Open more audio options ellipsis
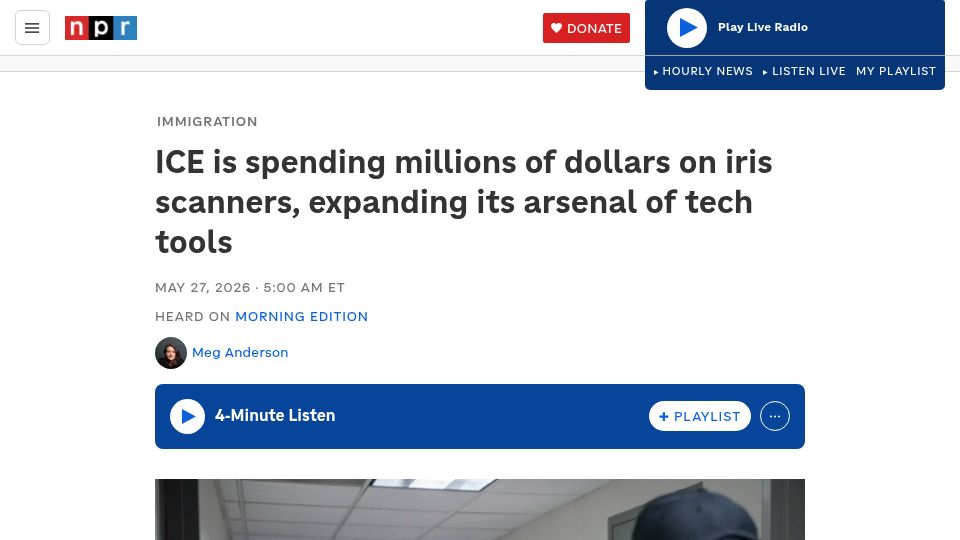This screenshot has width=960, height=540. pyautogui.click(x=774, y=416)
